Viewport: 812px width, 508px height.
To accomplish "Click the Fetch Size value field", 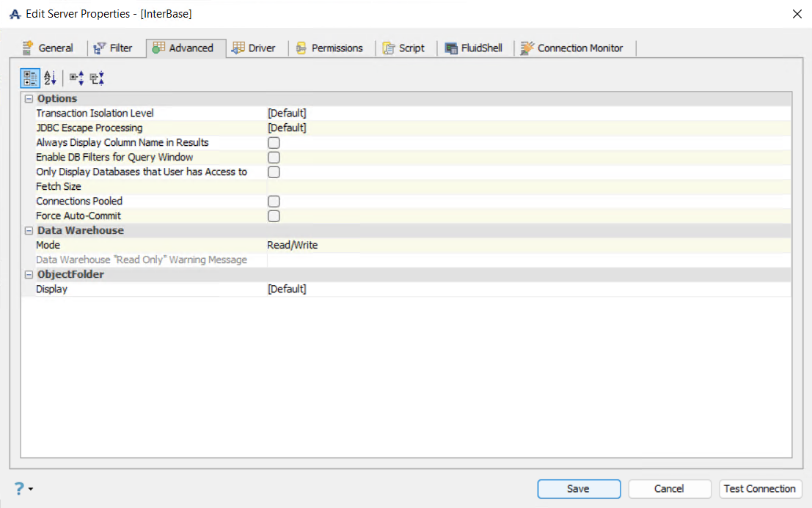I will pos(528,187).
